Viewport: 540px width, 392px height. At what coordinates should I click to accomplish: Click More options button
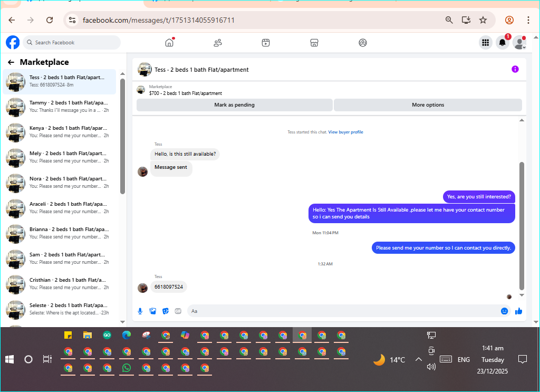tap(428, 104)
